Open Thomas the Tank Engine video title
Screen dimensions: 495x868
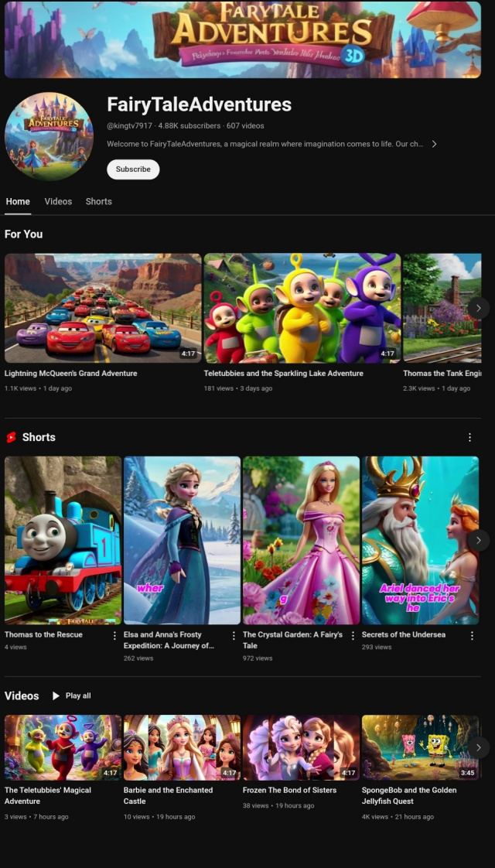click(442, 374)
